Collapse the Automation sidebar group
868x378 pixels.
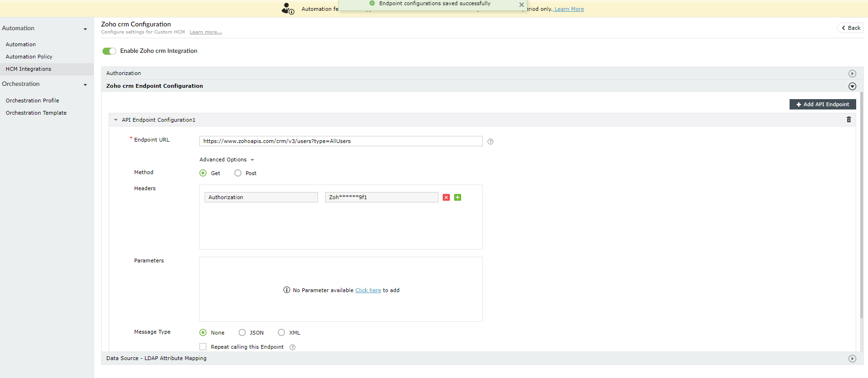pyautogui.click(x=85, y=29)
